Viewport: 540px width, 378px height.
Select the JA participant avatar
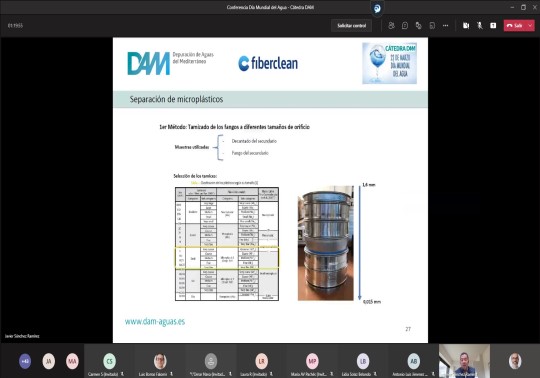49,361
